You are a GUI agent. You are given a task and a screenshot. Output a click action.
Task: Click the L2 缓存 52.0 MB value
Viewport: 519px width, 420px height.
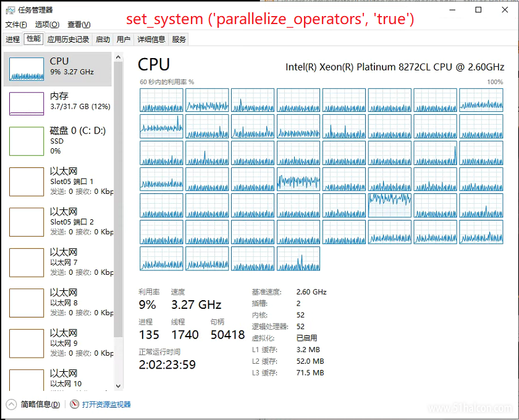310,361
